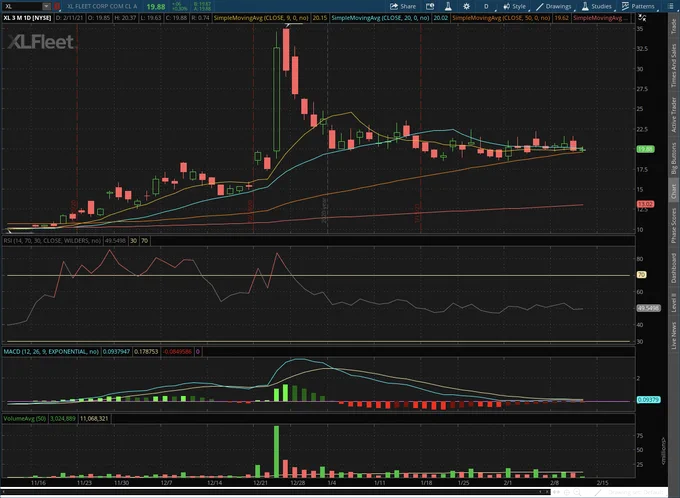The width and height of the screenshot is (680, 498).
Task: Click the flask edit studies icon
Action: tap(448, 6)
